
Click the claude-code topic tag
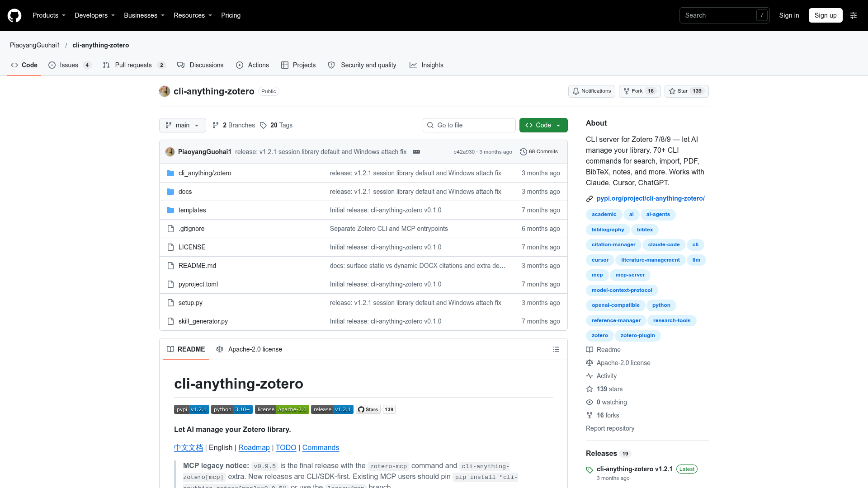664,244
